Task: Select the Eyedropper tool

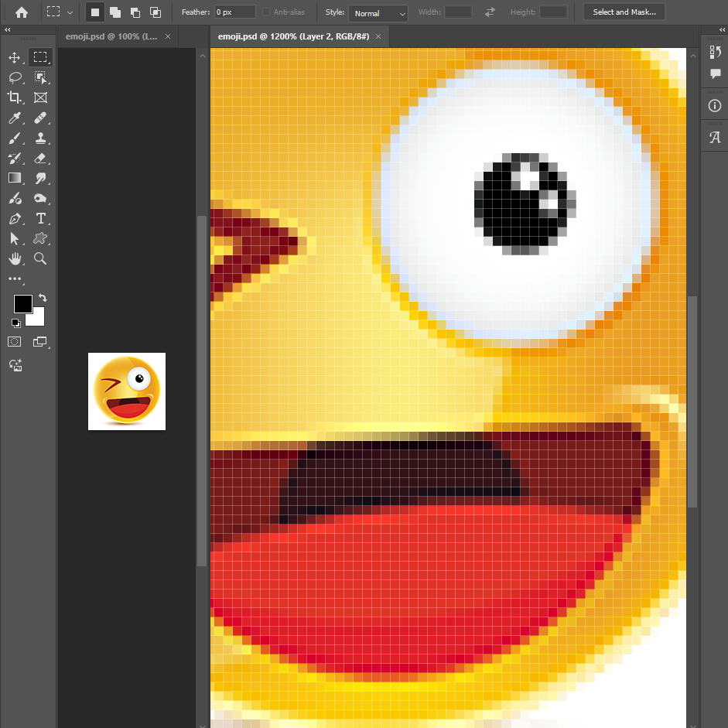Action: (x=15, y=118)
